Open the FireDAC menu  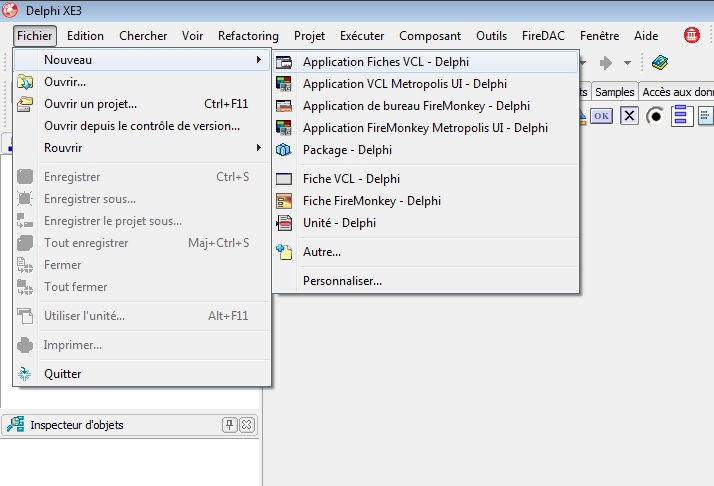pyautogui.click(x=543, y=36)
